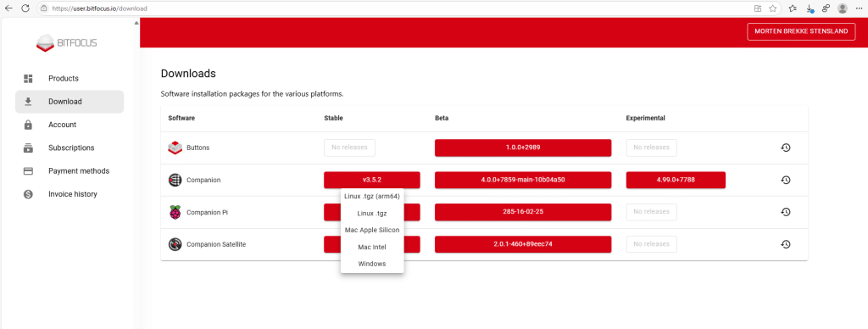The image size is (868, 329).
Task: Reload the page with refresh icon
Action: click(x=25, y=8)
